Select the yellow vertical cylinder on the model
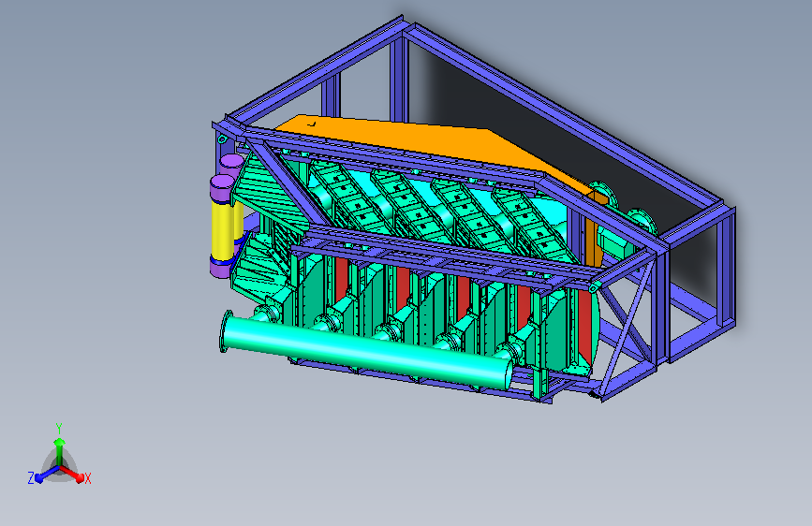 (x=223, y=230)
